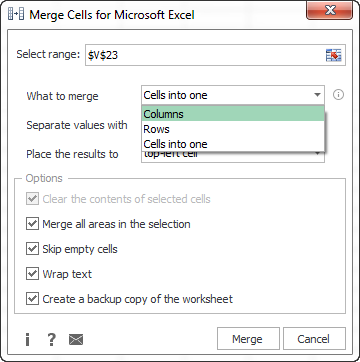
Task: Toggle the Skip empty cells checkbox
Action: [32, 249]
